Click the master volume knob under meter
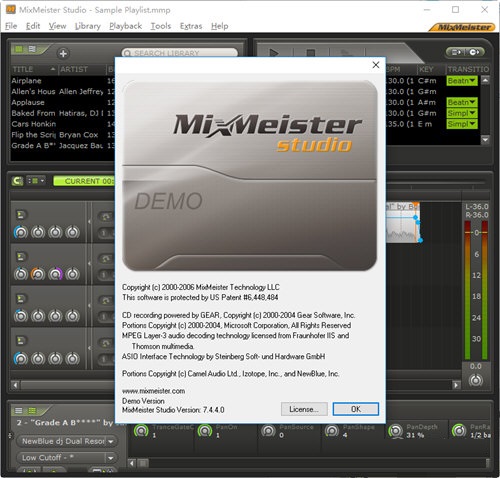The image size is (500, 478). coord(476,380)
